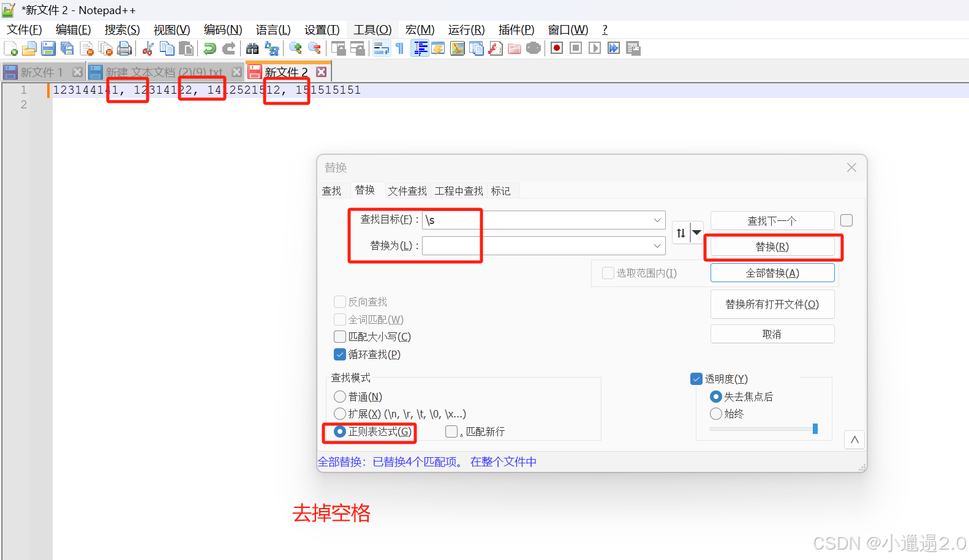The width and height of the screenshot is (969, 560).
Task: Enable the 匹配大小写 checkbox
Action: (340, 337)
